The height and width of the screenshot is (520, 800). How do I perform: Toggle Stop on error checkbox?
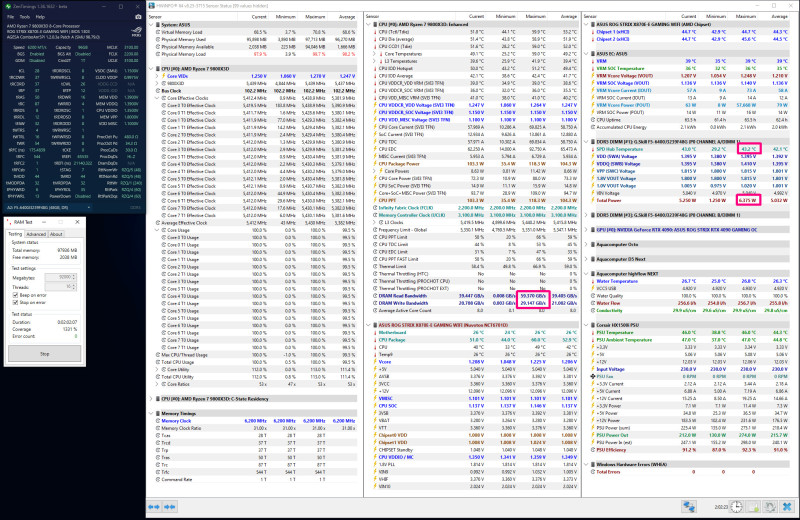15,303
